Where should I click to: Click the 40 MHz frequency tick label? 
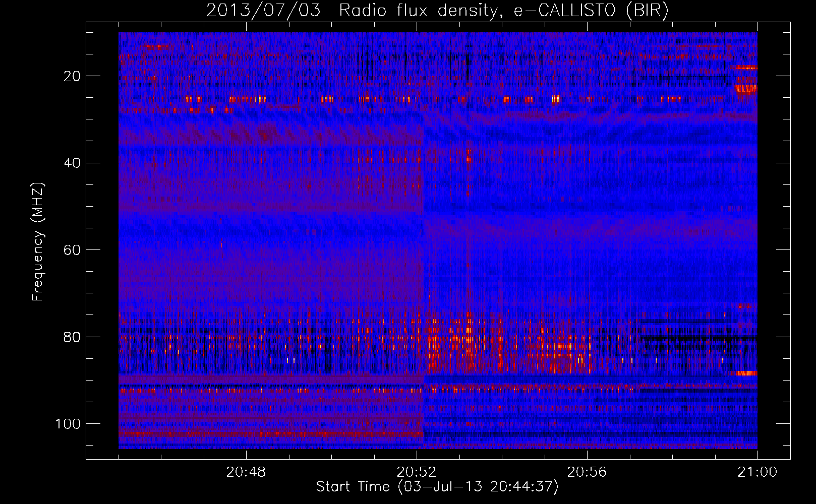point(72,163)
